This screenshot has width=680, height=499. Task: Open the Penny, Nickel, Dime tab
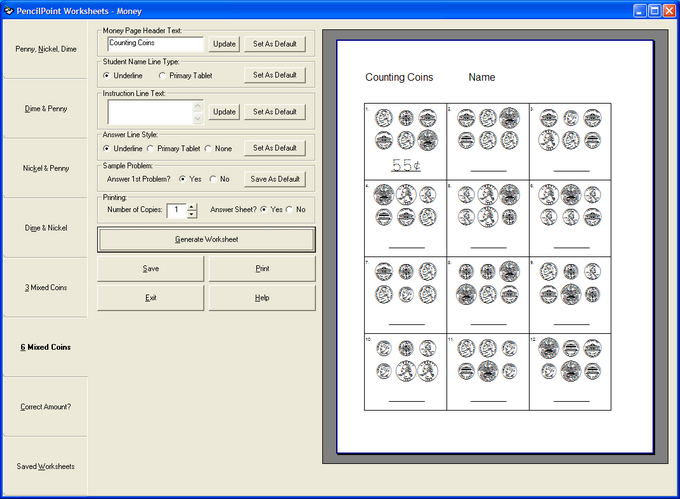tap(45, 48)
